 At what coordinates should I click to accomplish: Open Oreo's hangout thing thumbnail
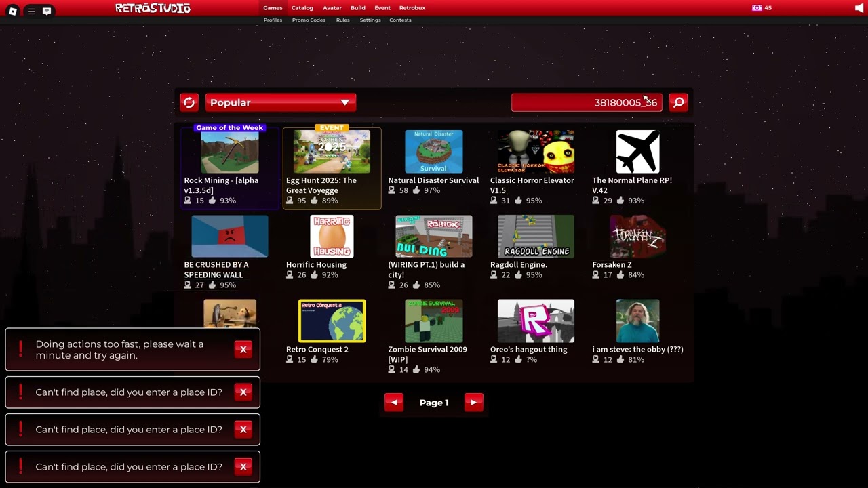pyautogui.click(x=536, y=321)
